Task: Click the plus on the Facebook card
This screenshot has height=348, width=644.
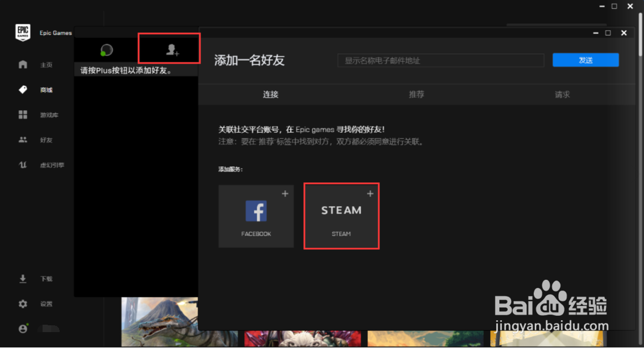Action: [285, 193]
